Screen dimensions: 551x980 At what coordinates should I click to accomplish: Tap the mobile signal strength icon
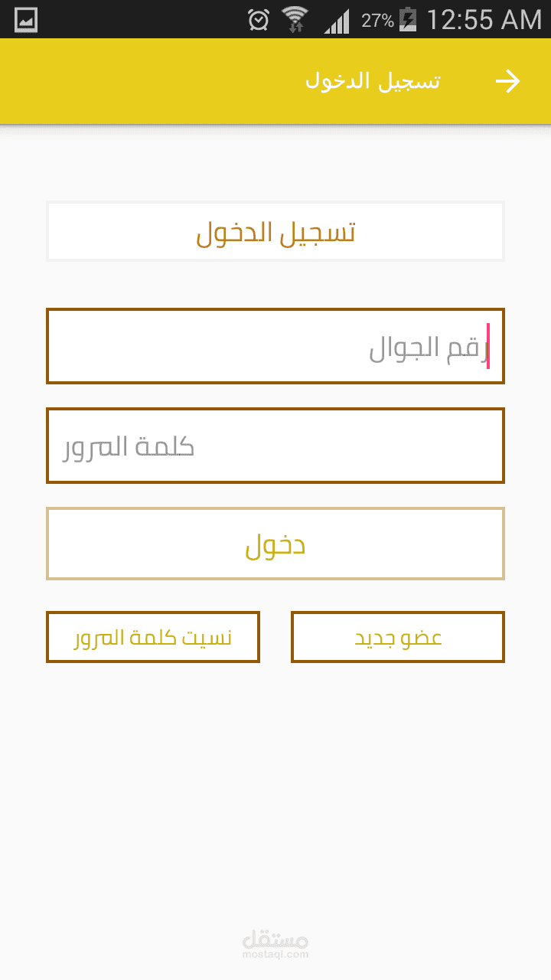point(337,21)
